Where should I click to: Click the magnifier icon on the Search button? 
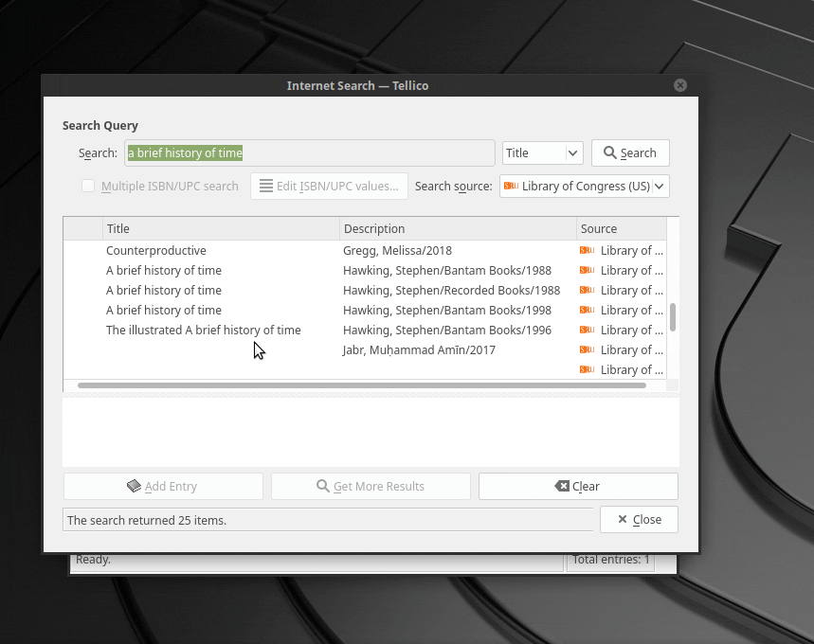click(x=610, y=152)
